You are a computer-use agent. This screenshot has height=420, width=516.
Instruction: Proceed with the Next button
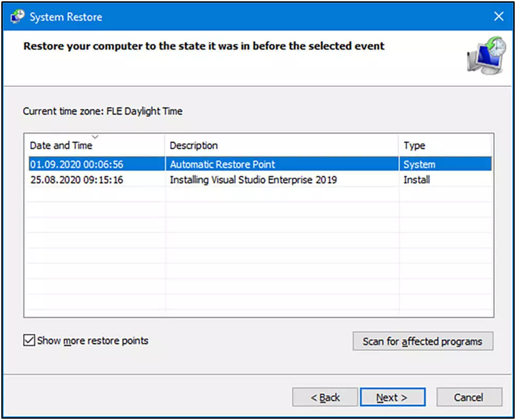coord(392,397)
